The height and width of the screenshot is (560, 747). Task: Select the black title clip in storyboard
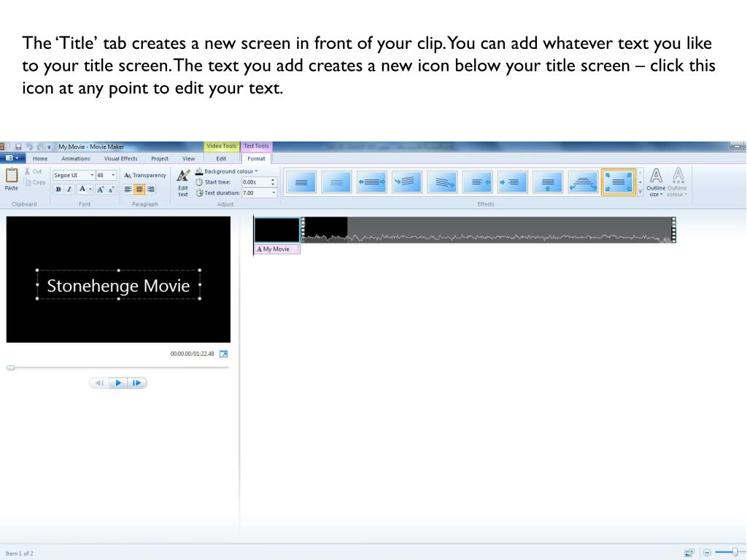click(x=277, y=230)
